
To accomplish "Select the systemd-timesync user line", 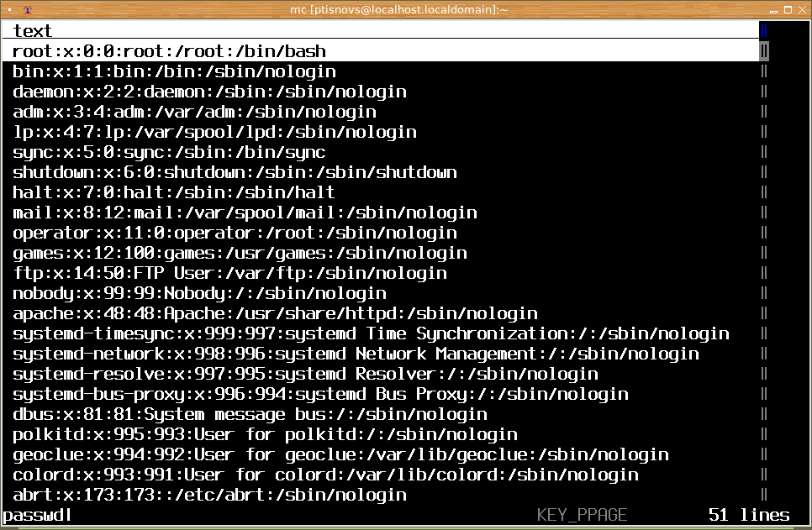I will (x=371, y=333).
